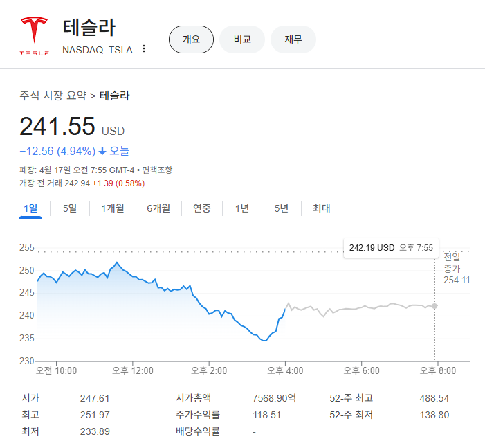Click the 테슬라 company title
485x448 pixels.
tap(89, 28)
